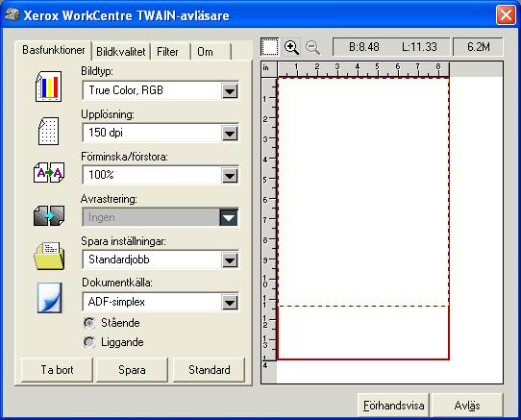Click the vertical inch ruler
The width and height of the screenshot is (521, 420).
(x=269, y=219)
